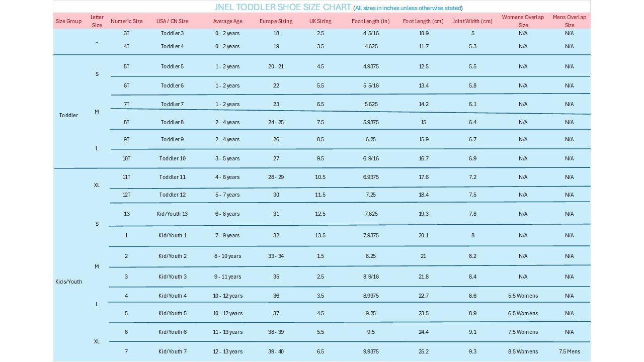Click the JNEL Toddler Shoe Size Chart title
Viewport: 644px width, 362px height.
(x=283, y=7)
